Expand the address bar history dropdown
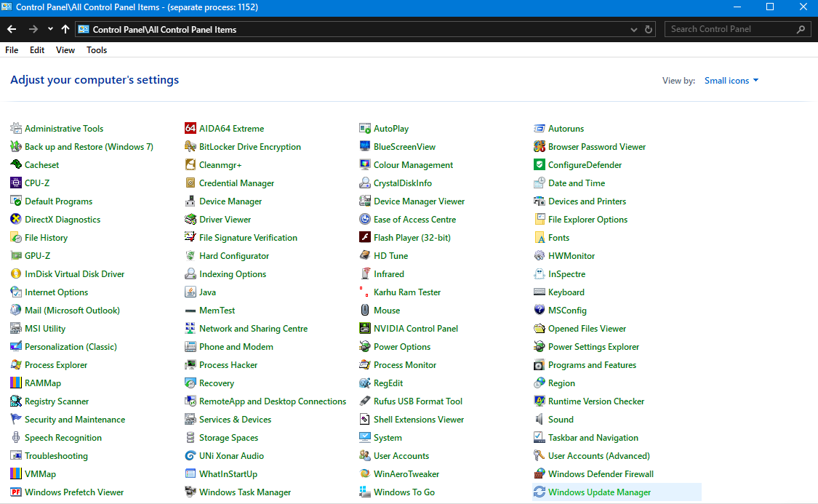This screenshot has height=504, width=818. pos(634,30)
